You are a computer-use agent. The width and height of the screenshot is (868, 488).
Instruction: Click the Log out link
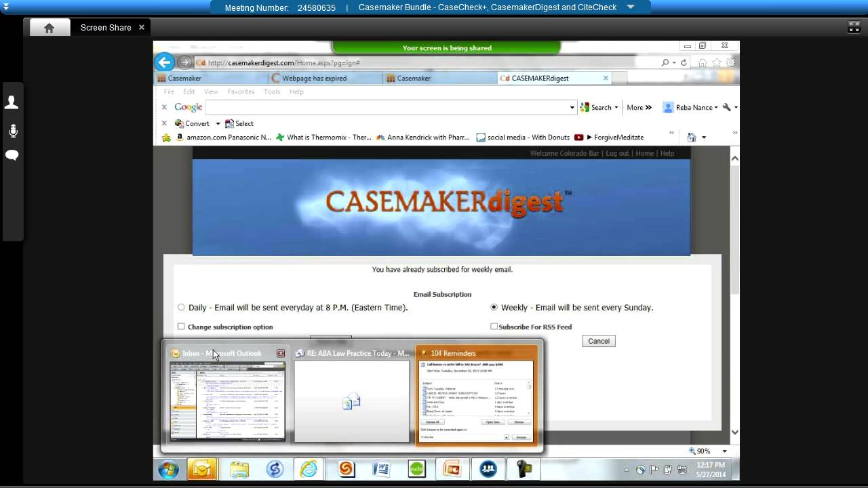617,153
